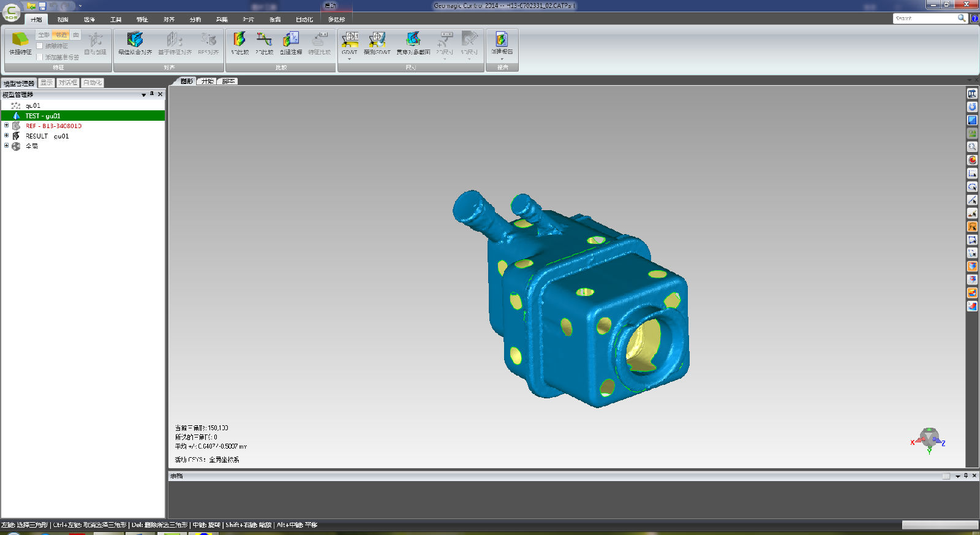Expand the RESULT gu01 tree node
The image size is (980, 535).
point(7,136)
